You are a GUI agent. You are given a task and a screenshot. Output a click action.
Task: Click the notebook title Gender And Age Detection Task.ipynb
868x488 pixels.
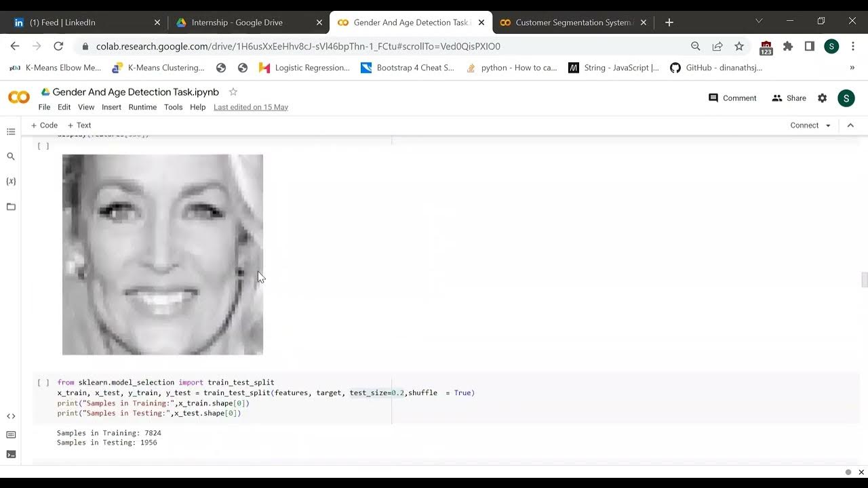(x=136, y=91)
